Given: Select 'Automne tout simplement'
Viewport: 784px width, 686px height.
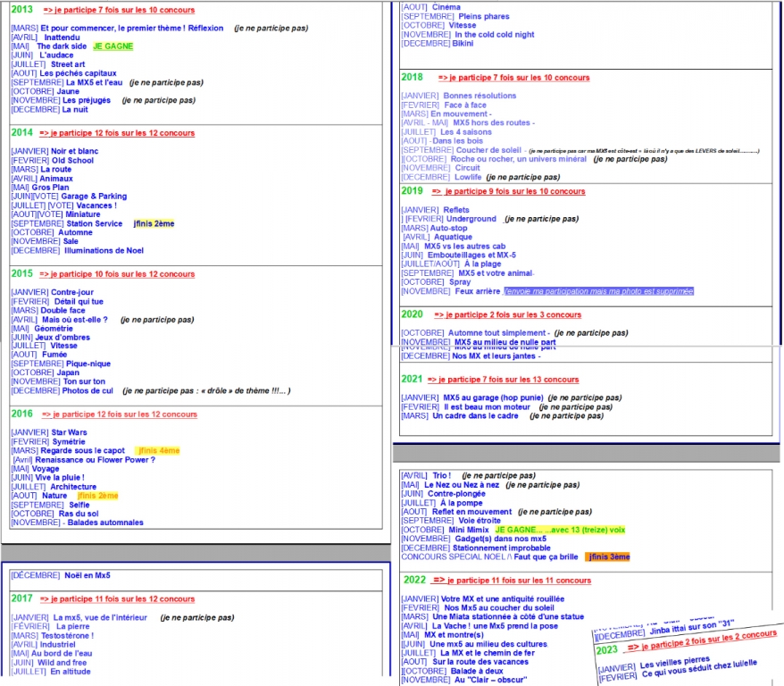Looking at the screenshot, I should click(496, 333).
